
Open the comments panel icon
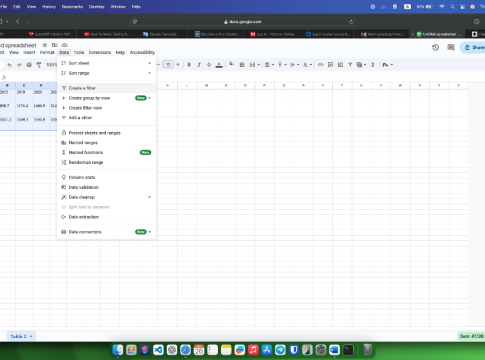pos(451,48)
